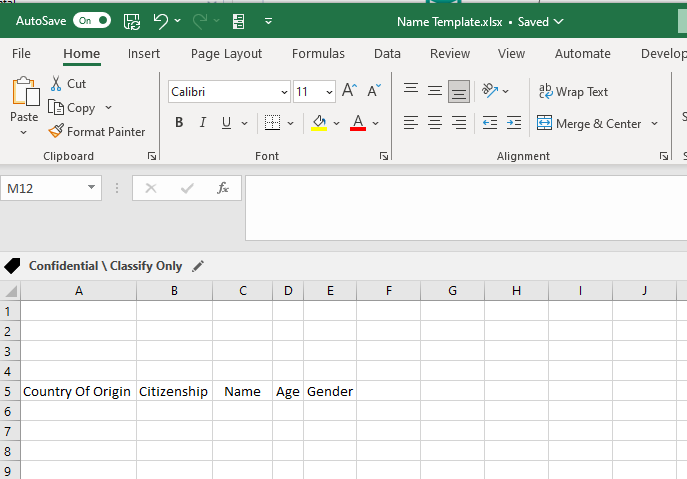Open the fill color palette arrow
Screen dimensions: 687x479
click(336, 124)
